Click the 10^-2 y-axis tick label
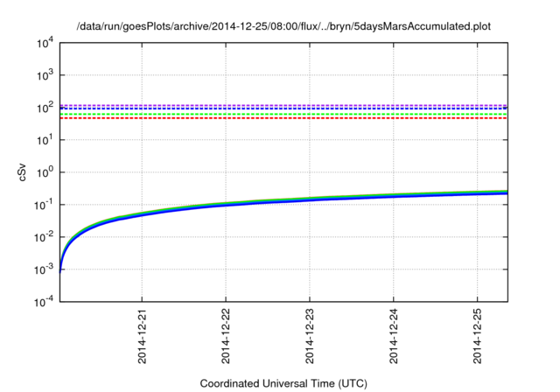The height and width of the screenshot is (392, 560). click(44, 237)
